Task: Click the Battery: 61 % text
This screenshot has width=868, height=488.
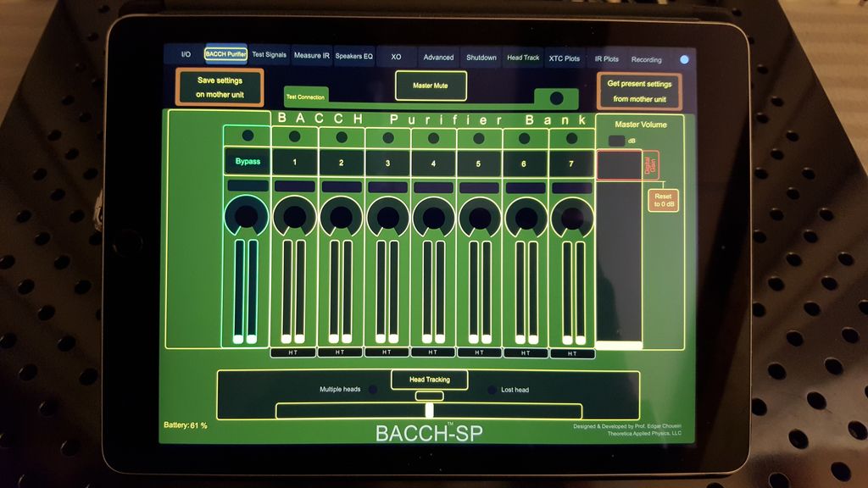Action: point(186,425)
